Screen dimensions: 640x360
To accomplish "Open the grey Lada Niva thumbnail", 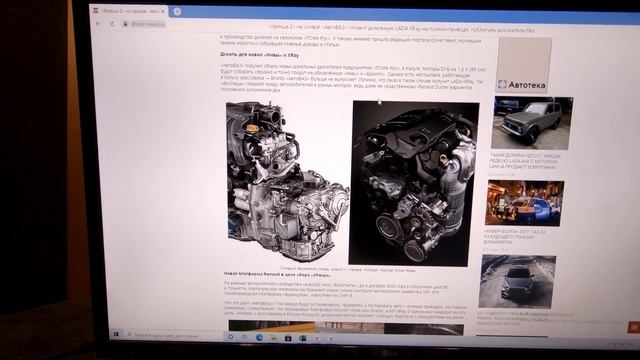I will tap(531, 123).
